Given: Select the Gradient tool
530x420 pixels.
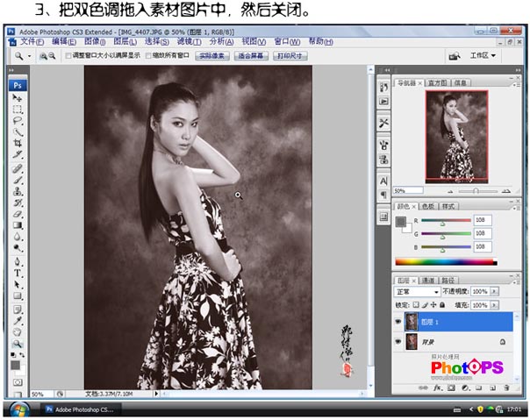Looking at the screenshot, I should 18,225.
